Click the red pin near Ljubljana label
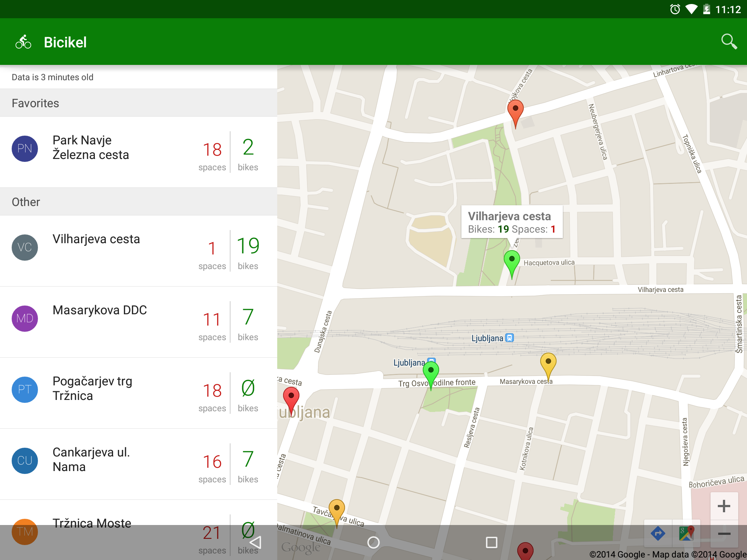Viewport: 747px width, 560px height. pyautogui.click(x=291, y=397)
